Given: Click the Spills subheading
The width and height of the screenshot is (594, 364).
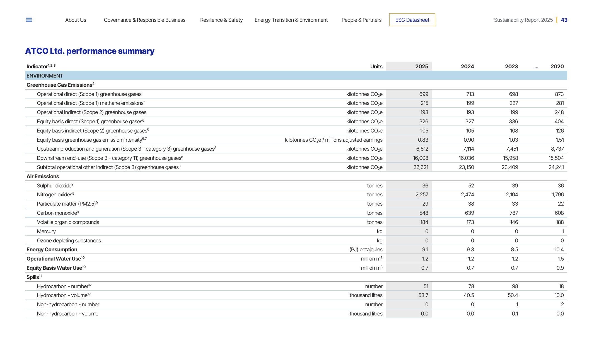Looking at the screenshot, I should click(34, 277).
